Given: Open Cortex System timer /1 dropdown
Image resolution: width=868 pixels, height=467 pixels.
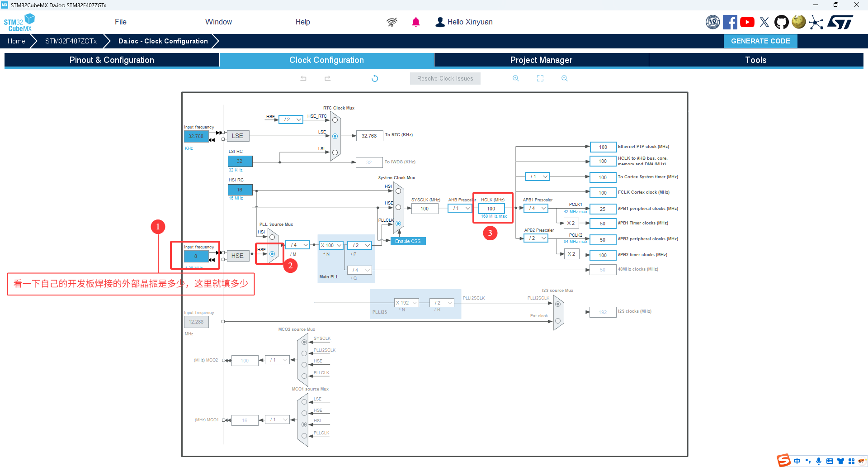Looking at the screenshot, I should (x=537, y=176).
